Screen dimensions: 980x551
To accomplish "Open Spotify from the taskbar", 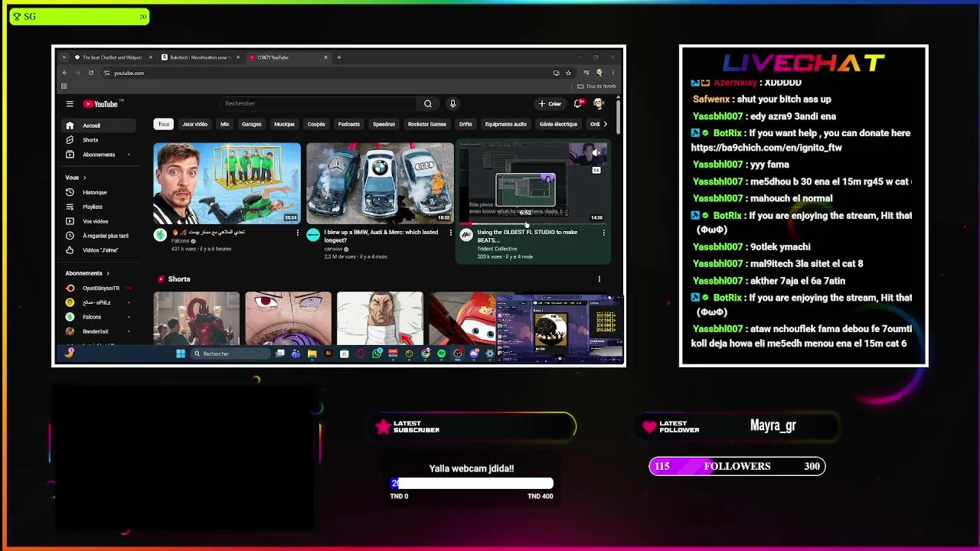I will point(441,354).
